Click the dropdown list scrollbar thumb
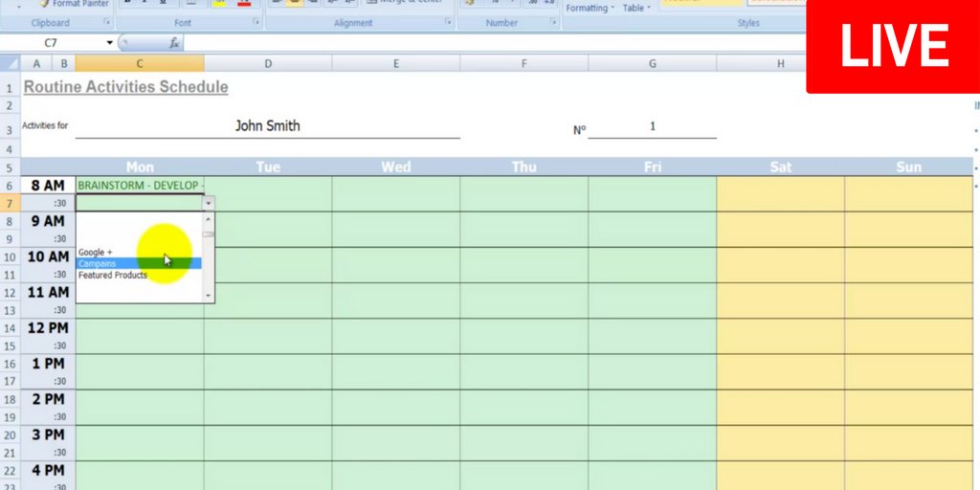Image resolution: width=980 pixels, height=490 pixels. tap(208, 234)
